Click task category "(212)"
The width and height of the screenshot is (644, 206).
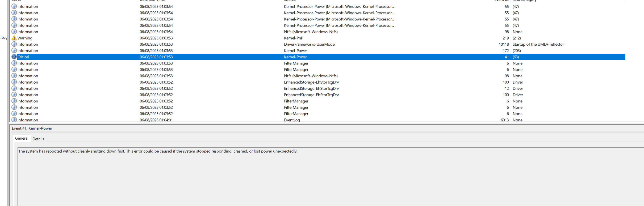pyautogui.click(x=517, y=38)
